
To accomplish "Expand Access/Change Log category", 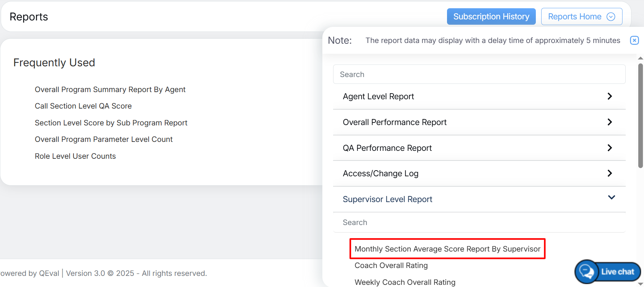I will coord(380,173).
